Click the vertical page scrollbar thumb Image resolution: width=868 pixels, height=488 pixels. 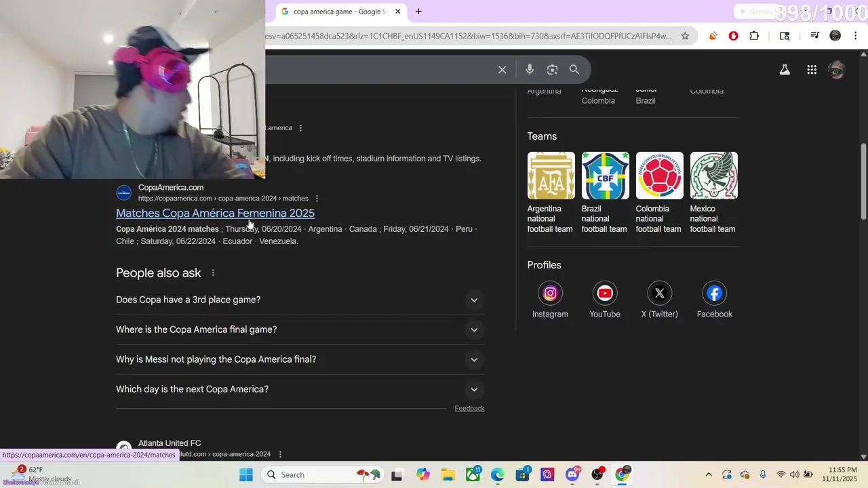(863, 180)
